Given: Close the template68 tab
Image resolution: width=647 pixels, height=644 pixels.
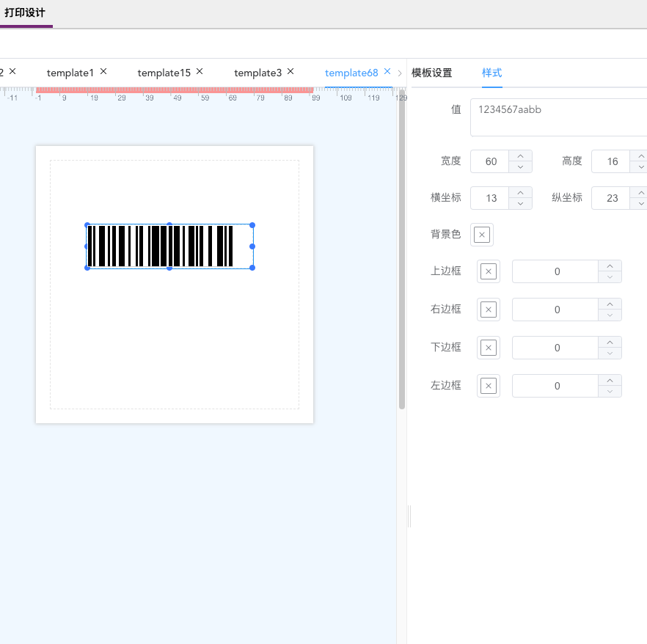Looking at the screenshot, I should pyautogui.click(x=387, y=71).
